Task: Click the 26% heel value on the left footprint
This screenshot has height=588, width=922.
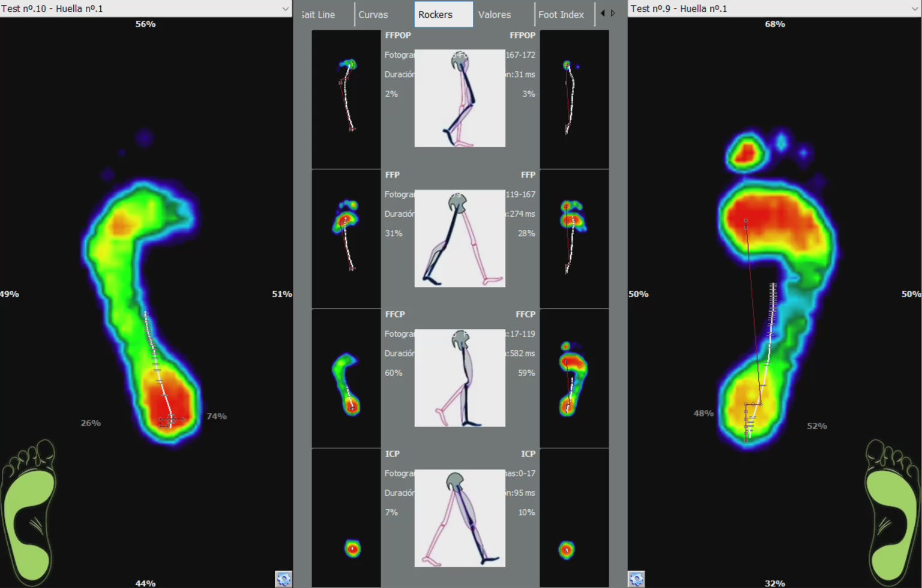Action: (x=91, y=423)
